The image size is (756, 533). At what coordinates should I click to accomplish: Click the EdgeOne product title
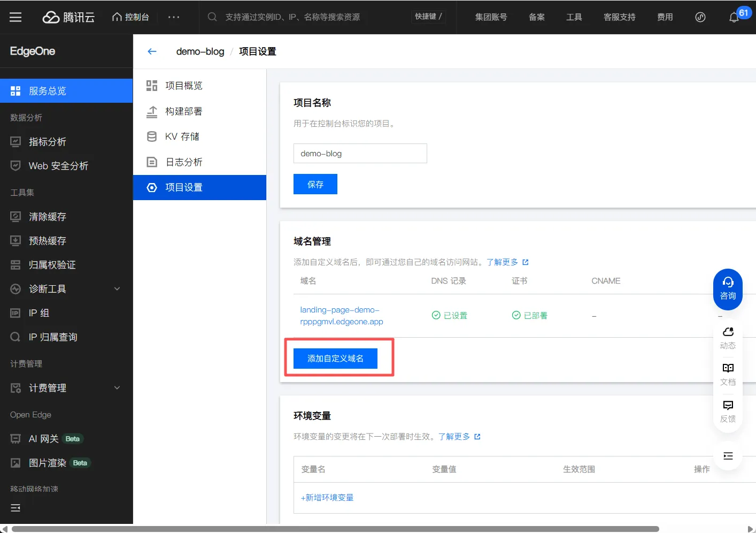[33, 51]
